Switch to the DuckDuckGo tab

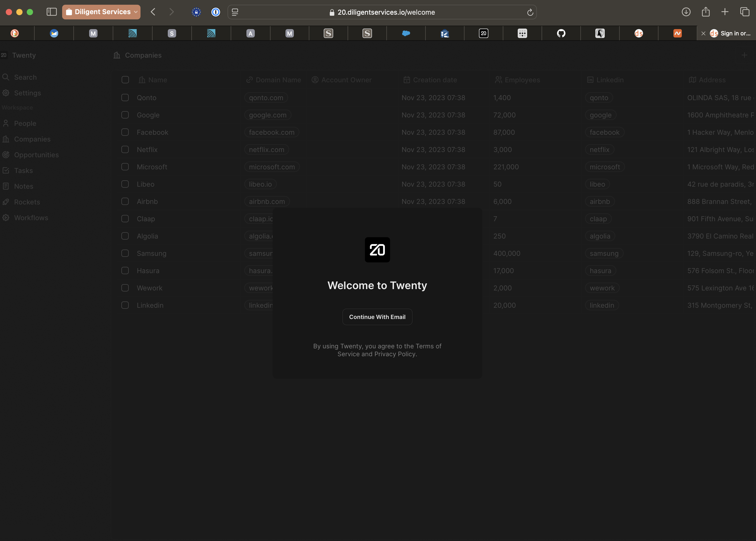pos(15,33)
